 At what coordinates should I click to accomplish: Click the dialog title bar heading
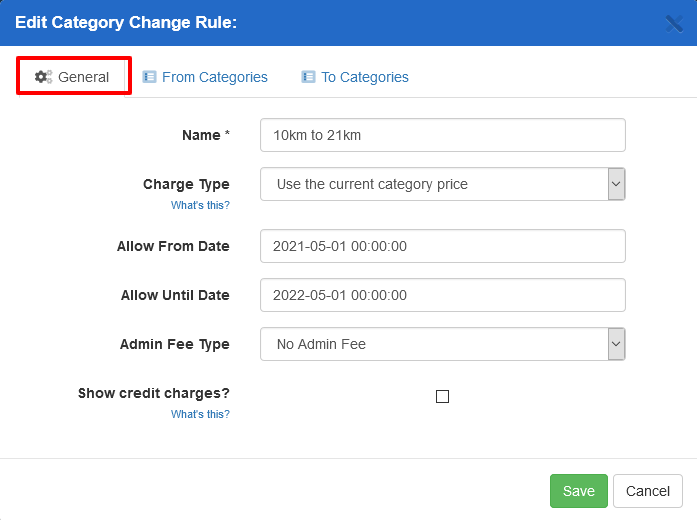126,22
